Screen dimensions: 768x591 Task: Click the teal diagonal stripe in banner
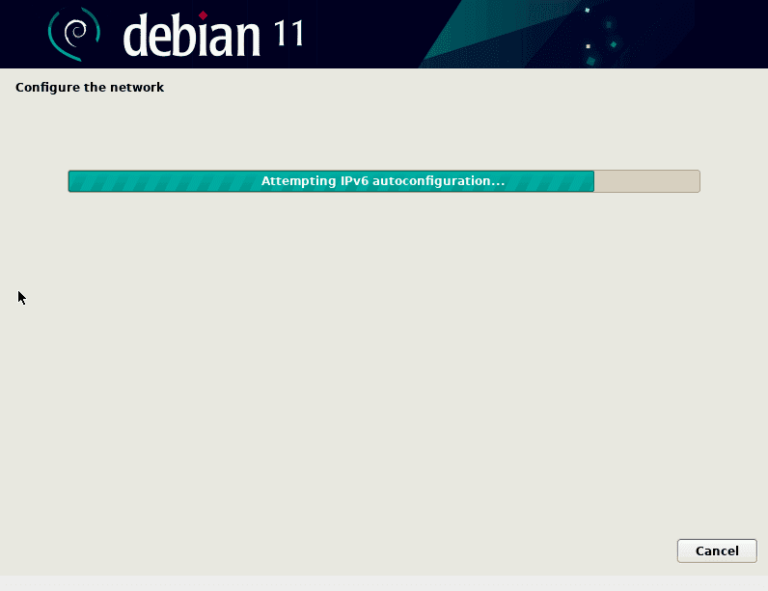(470, 33)
